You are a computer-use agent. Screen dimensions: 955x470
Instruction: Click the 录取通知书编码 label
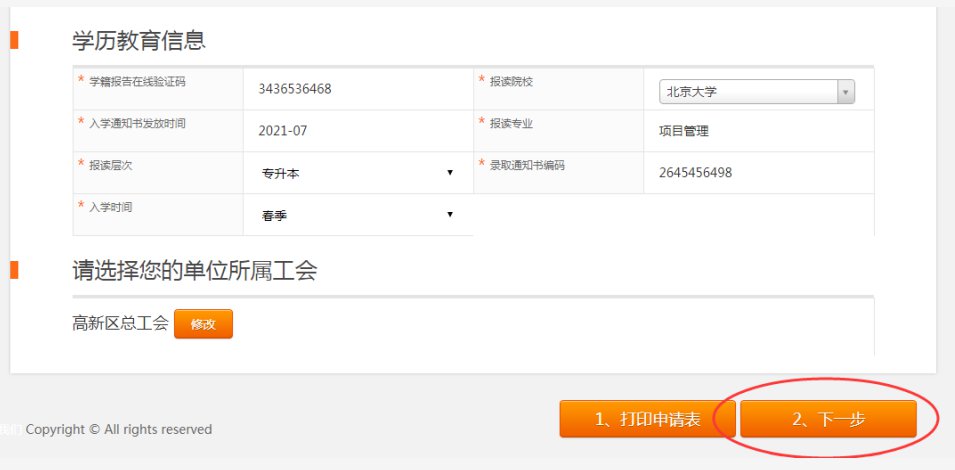527,165
